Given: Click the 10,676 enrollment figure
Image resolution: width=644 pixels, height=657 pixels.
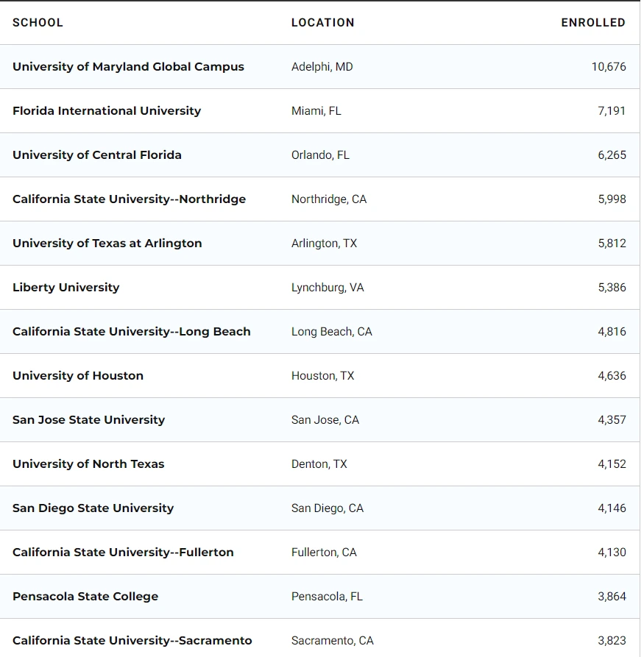Looking at the screenshot, I should [608, 66].
